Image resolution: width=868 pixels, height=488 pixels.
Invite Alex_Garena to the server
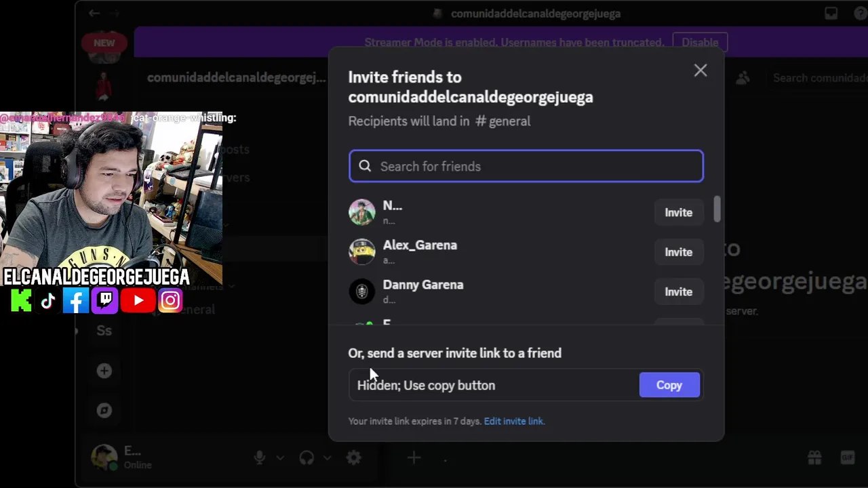(678, 252)
